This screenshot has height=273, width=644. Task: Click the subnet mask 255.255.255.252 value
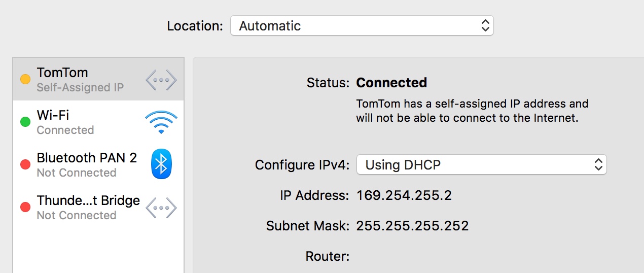(x=412, y=226)
